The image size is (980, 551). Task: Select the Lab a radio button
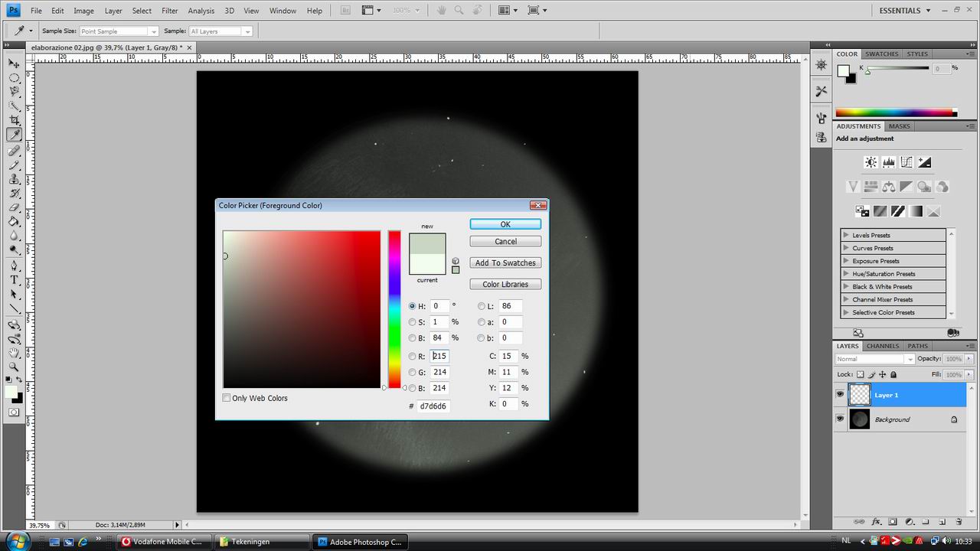pyautogui.click(x=482, y=322)
